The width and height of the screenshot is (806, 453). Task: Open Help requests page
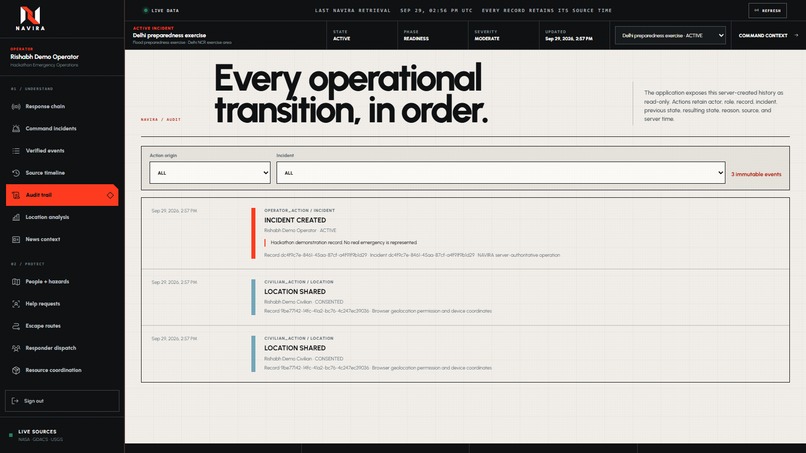point(62,304)
